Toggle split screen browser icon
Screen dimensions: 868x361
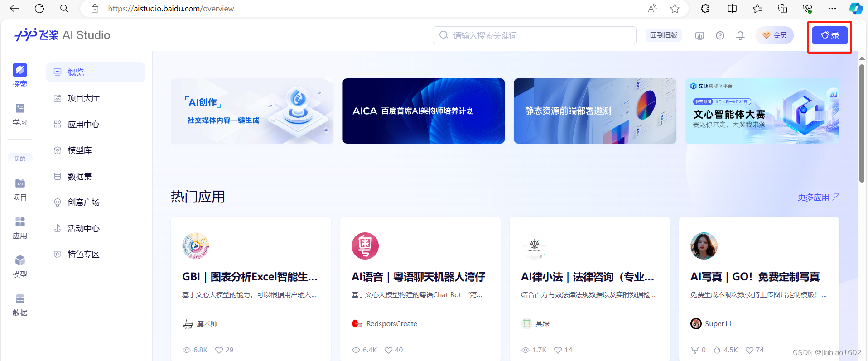pos(732,9)
